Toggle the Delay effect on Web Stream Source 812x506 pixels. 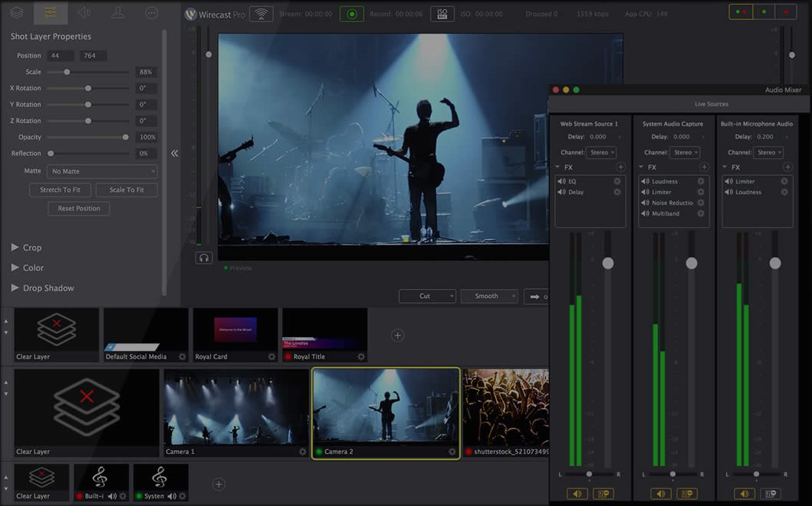click(561, 192)
